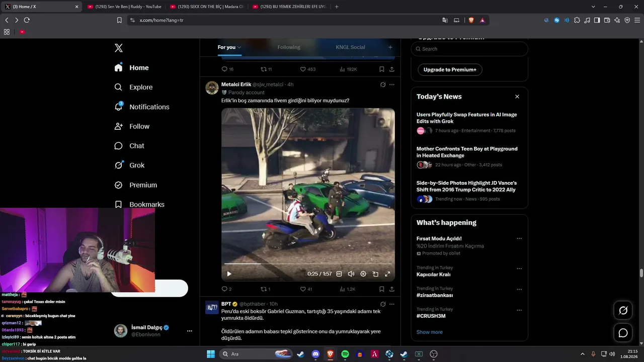Open Brave Shields lion icon
Image resolution: width=644 pixels, height=362 pixels.
pyautogui.click(x=471, y=20)
